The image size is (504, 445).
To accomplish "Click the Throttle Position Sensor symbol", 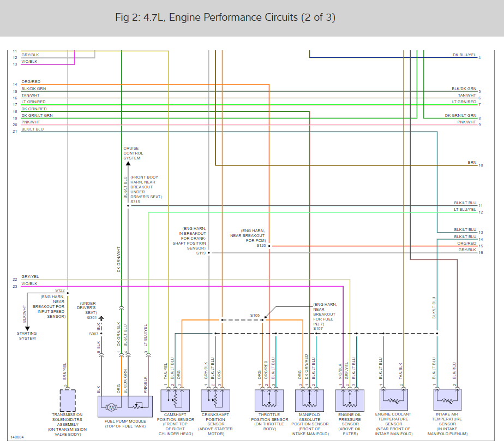I will coord(269,400).
